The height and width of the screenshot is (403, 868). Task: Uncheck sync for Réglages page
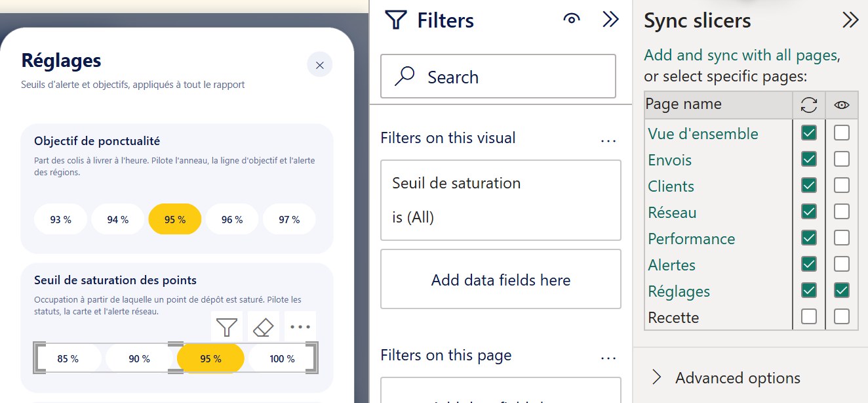pos(809,291)
